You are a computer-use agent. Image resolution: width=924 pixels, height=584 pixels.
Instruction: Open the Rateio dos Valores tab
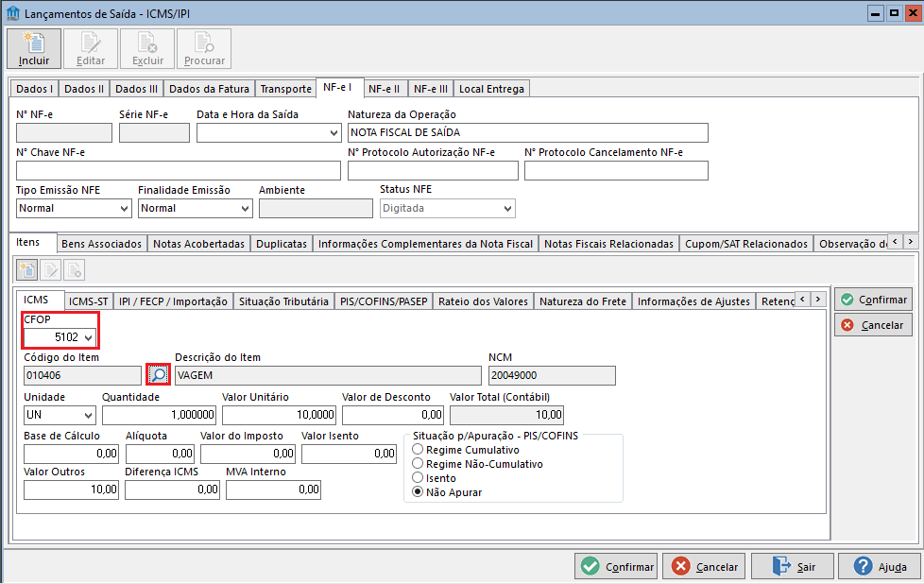point(483,301)
